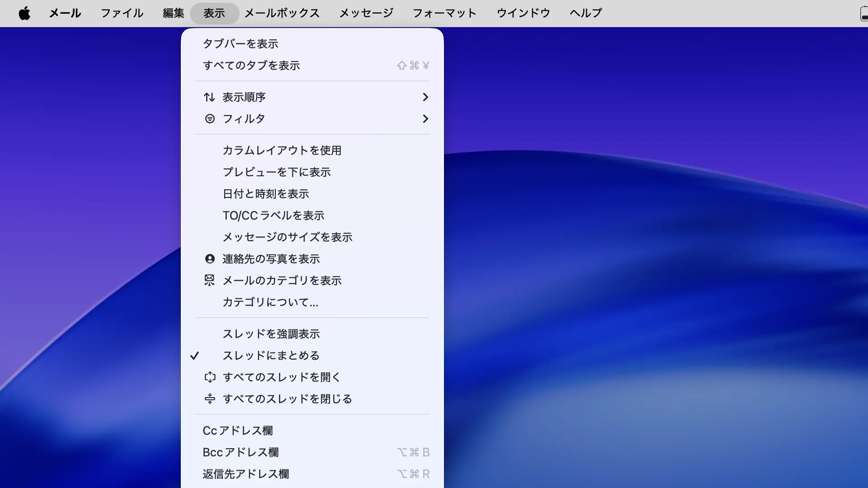Image resolution: width=868 pixels, height=488 pixels.
Task: Expand the フィルタ submenu chevron
Action: [x=425, y=119]
